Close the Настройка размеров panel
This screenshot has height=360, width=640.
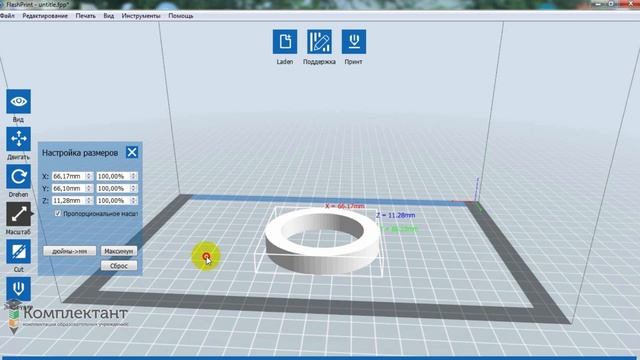tap(132, 153)
